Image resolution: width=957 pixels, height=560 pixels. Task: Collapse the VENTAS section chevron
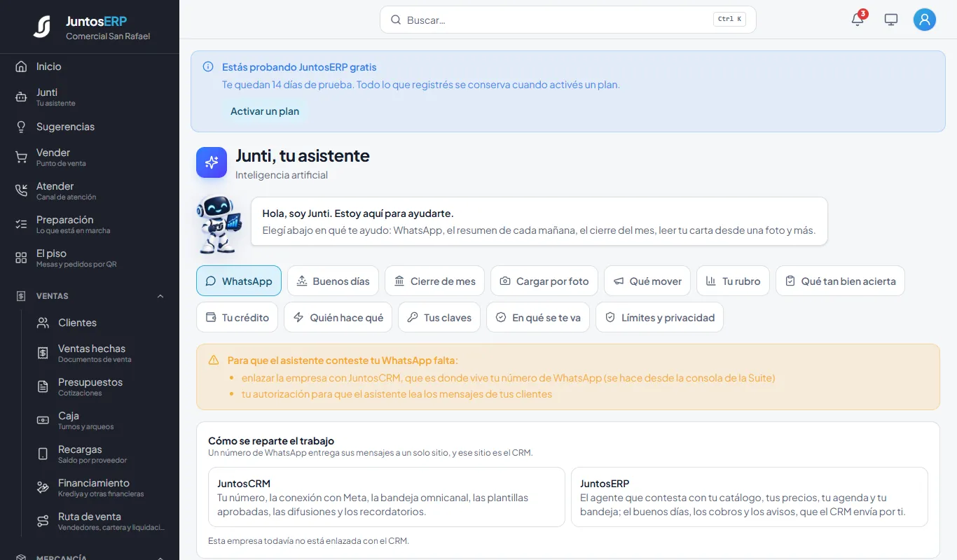[160, 296]
